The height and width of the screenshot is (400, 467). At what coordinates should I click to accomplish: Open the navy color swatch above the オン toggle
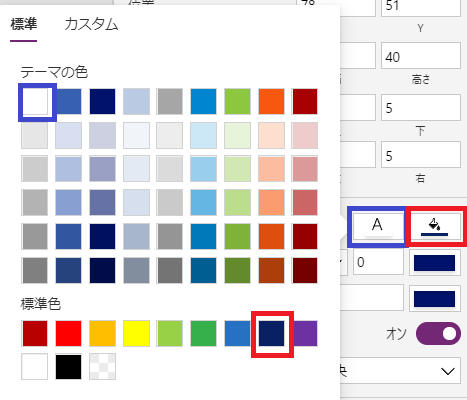click(435, 299)
